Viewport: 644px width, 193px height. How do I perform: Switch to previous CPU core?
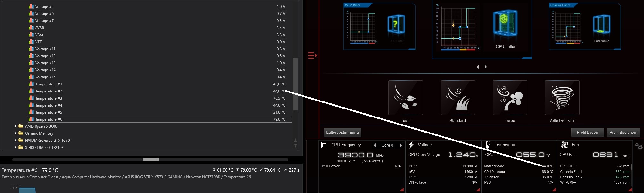click(x=375, y=145)
